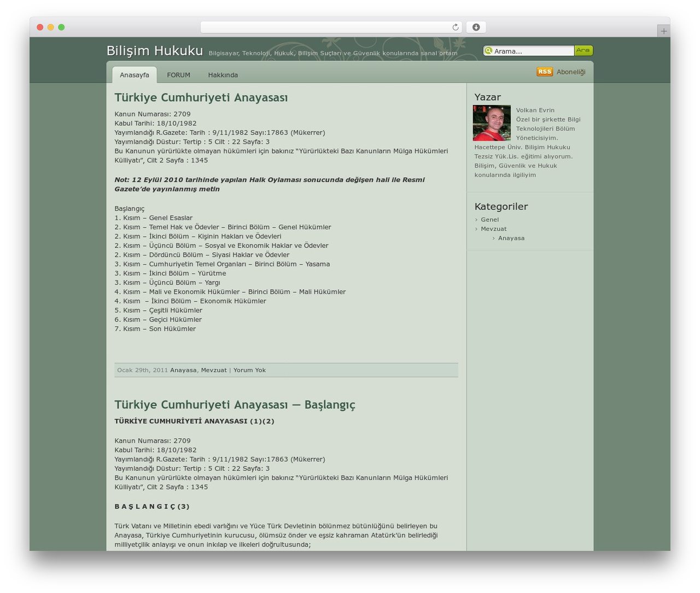This screenshot has width=700, height=593.
Task: Add a new browser tab
Action: pos(663,31)
